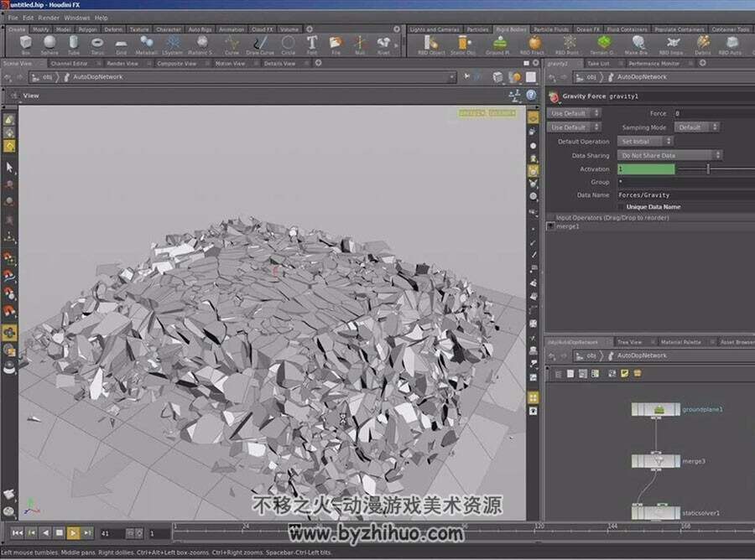This screenshot has height=560, width=755.
Task: Select the Box tool in Create shelf
Action: pos(26,45)
